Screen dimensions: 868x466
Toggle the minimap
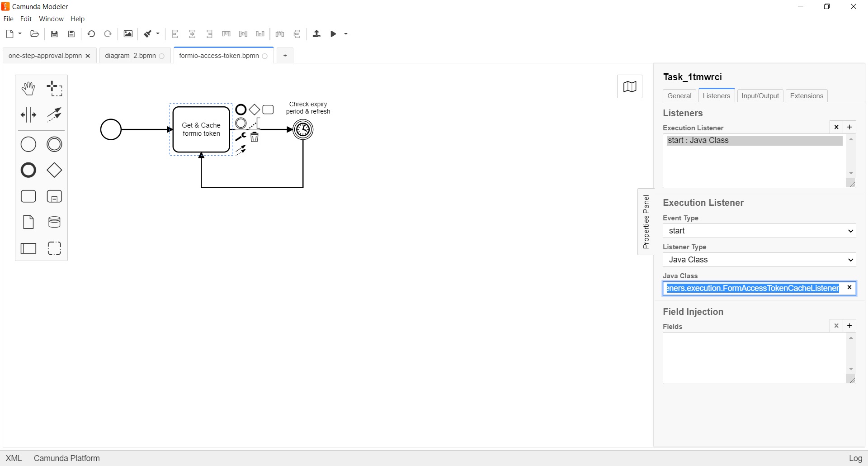tap(630, 86)
